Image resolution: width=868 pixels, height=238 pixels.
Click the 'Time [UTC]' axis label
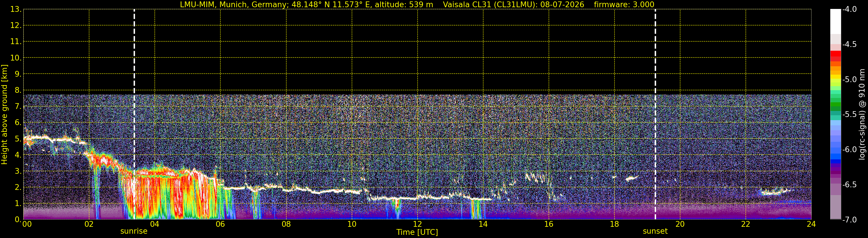click(417, 232)
